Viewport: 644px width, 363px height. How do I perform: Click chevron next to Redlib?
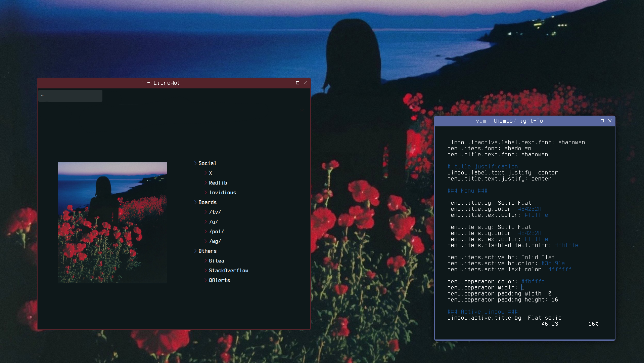click(x=206, y=183)
